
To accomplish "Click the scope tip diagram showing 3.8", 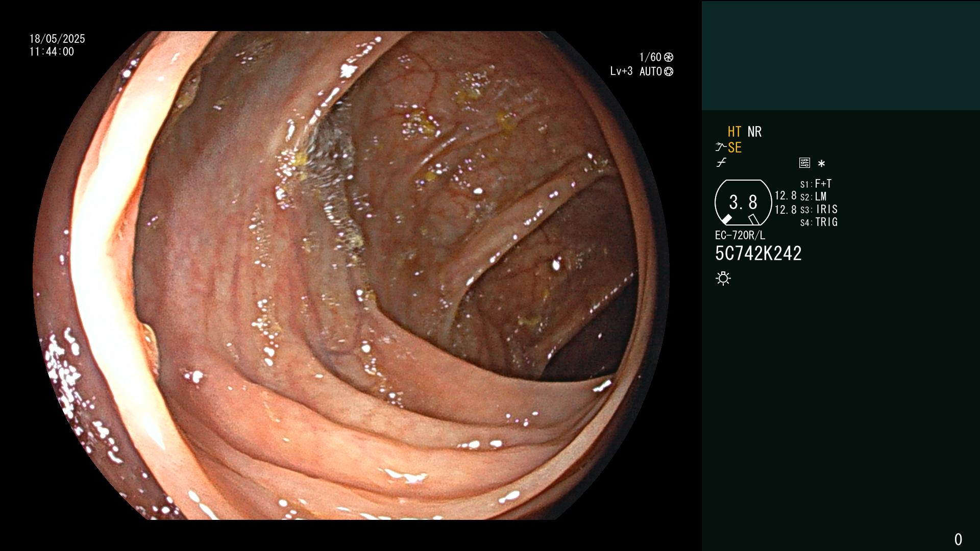I will click(x=743, y=203).
